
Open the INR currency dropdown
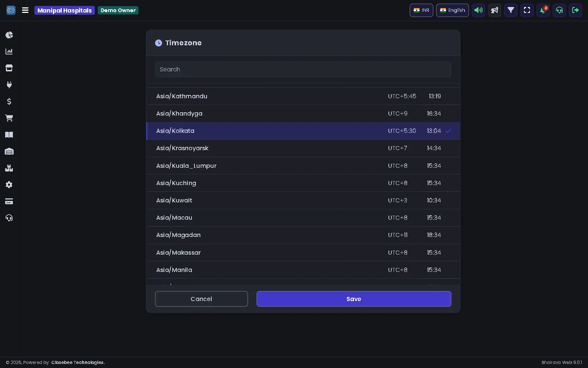(422, 10)
